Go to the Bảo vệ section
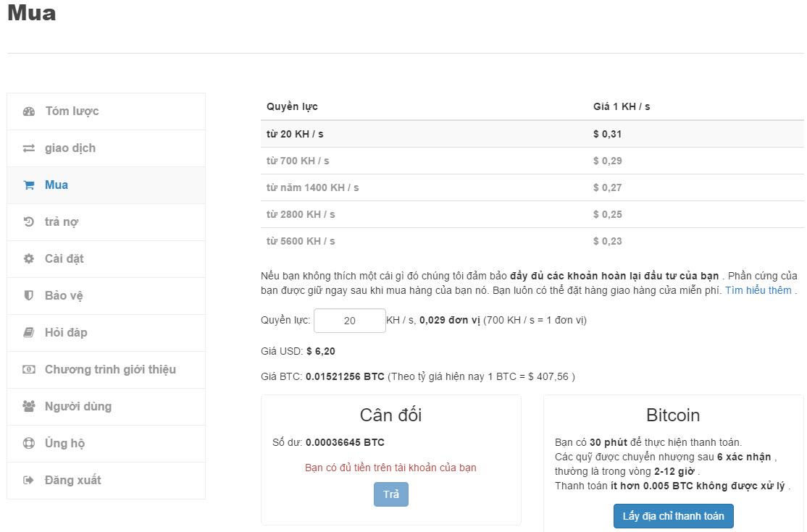 pyautogui.click(x=106, y=297)
